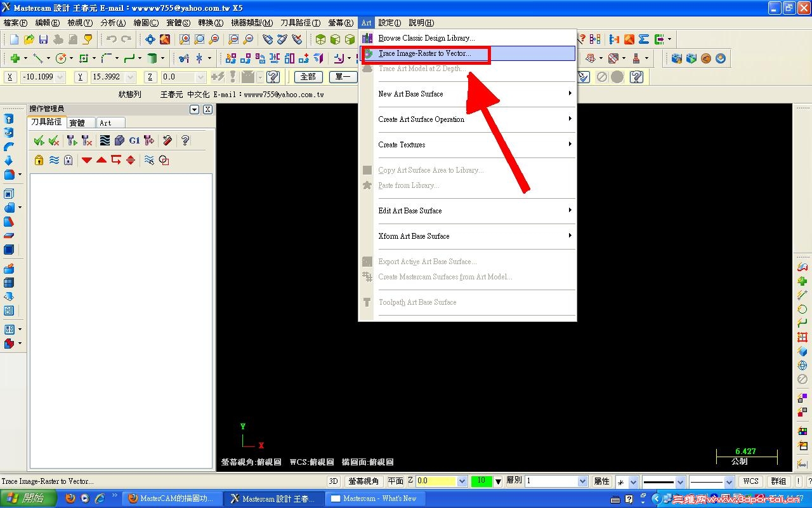The width and height of the screenshot is (812, 508).
Task: Select the green create line tool
Action: point(38,58)
